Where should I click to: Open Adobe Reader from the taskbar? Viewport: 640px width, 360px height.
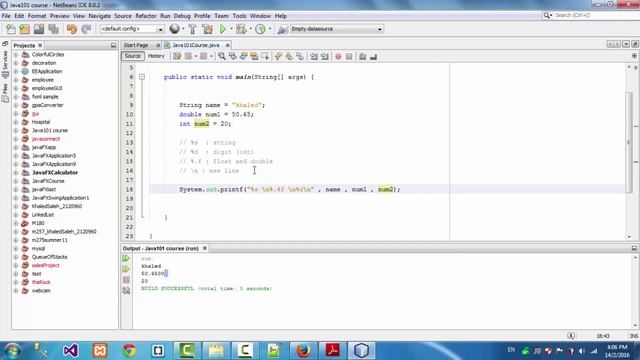333,350
